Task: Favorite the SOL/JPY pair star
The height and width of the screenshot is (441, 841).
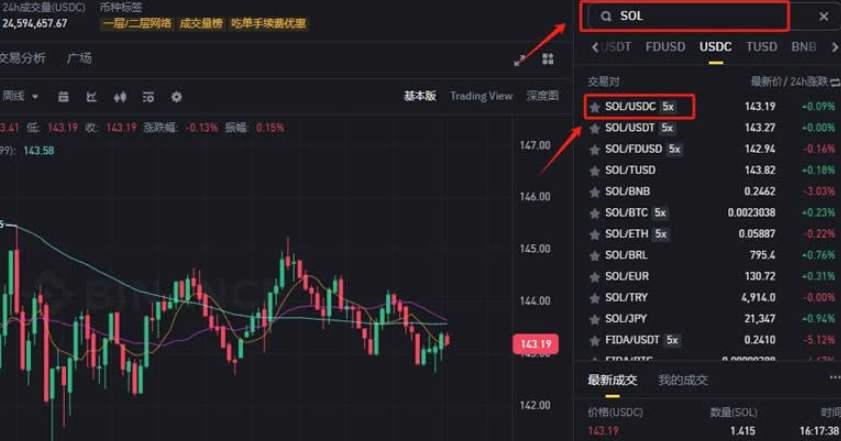Action: pos(594,319)
